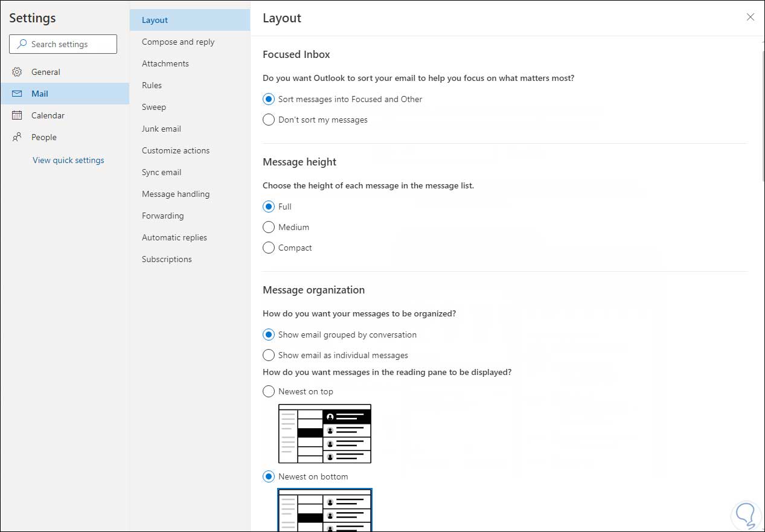This screenshot has height=532, width=765.
Task: Click the Newest on top layout preview image
Action: (x=325, y=434)
